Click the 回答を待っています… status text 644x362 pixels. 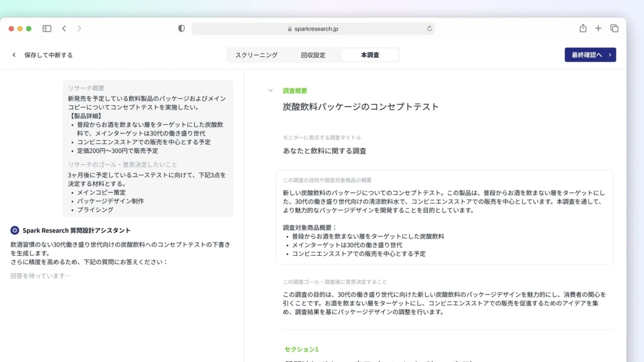tap(41, 276)
